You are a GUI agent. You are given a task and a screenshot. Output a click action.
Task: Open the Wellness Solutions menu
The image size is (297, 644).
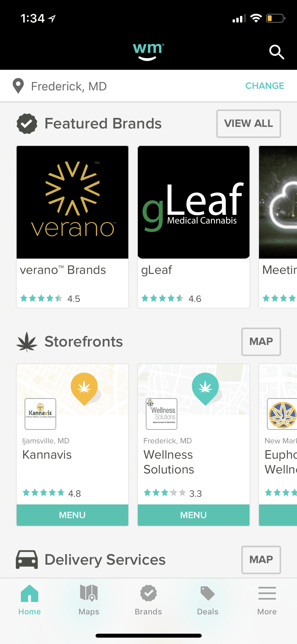click(194, 515)
